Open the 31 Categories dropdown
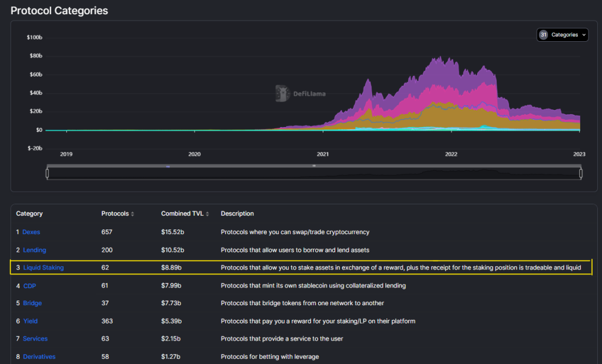 (x=562, y=35)
